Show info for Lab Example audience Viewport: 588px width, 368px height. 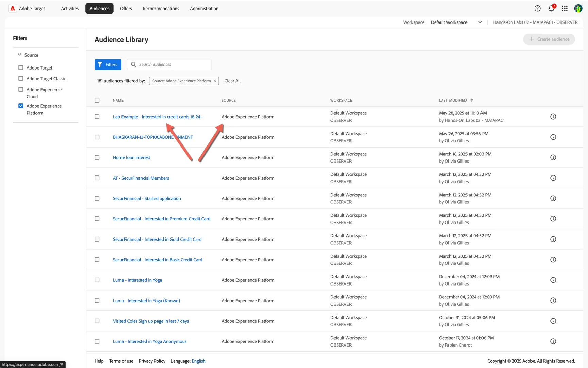pyautogui.click(x=553, y=117)
